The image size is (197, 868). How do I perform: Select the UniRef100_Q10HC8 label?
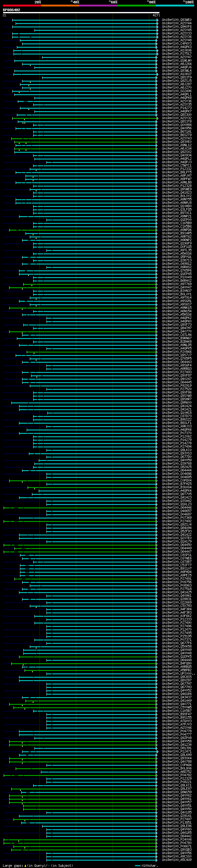click(177, 413)
